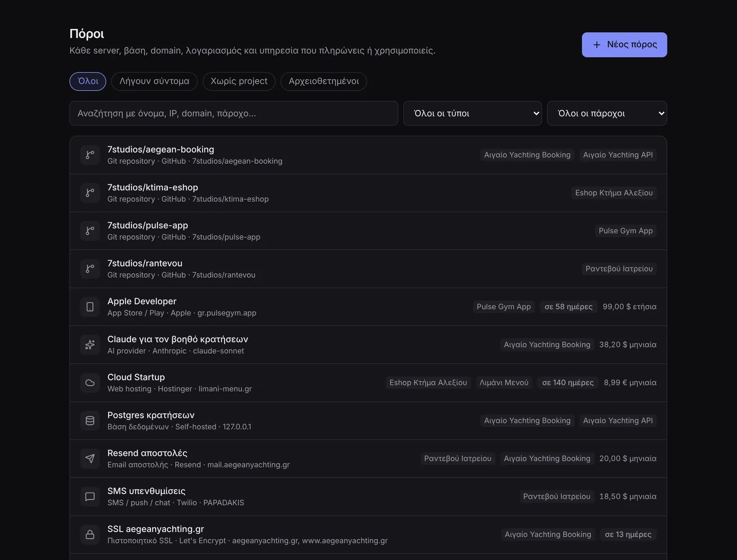The image size is (737, 560).
Task: Open the SSL aegeanyachting.gr resource name
Action: [x=156, y=529]
